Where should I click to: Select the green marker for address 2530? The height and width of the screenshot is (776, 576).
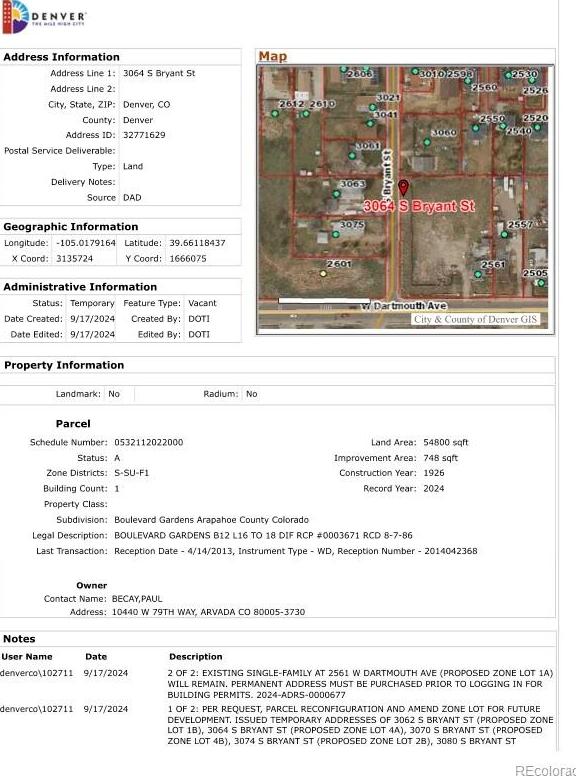click(508, 75)
